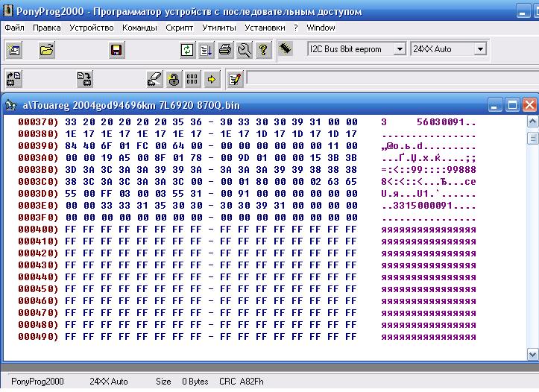Click the hex view scrollbar down arrow
539x392 pixels.
pos(532,354)
